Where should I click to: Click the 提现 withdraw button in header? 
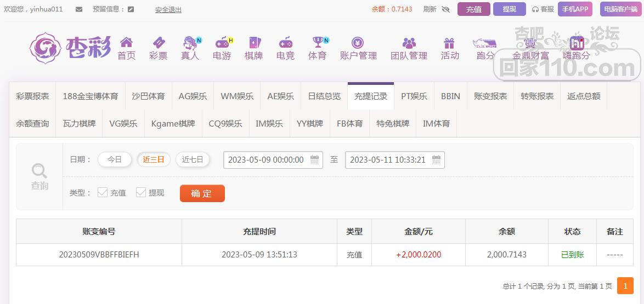coord(509,9)
